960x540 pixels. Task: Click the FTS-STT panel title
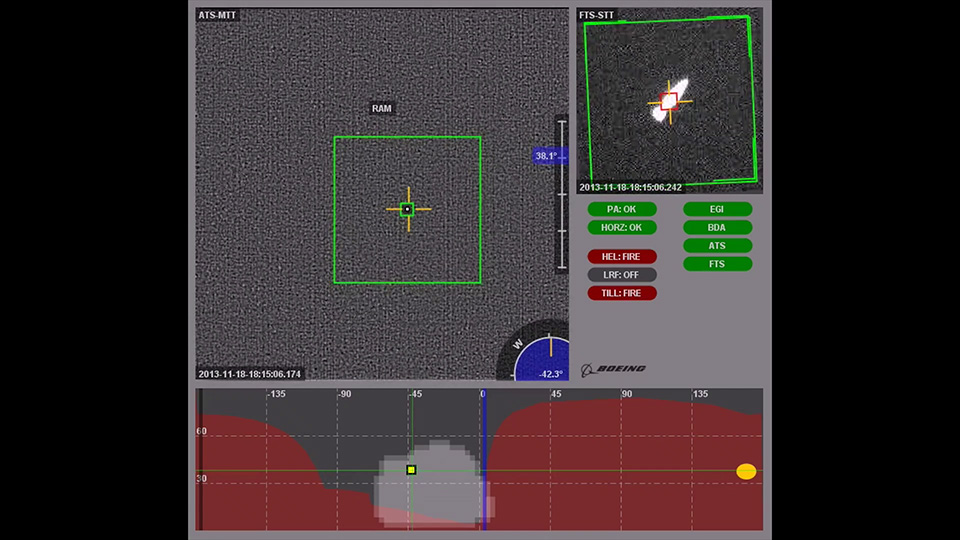tap(597, 16)
